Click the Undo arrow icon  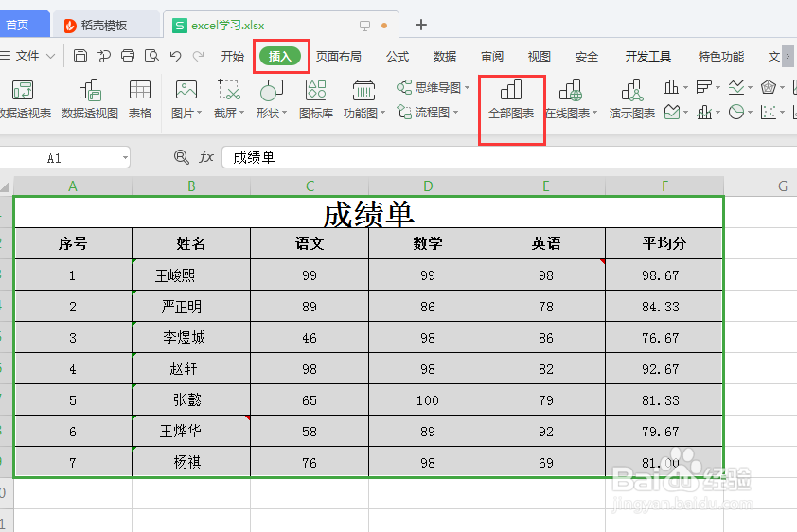176,56
